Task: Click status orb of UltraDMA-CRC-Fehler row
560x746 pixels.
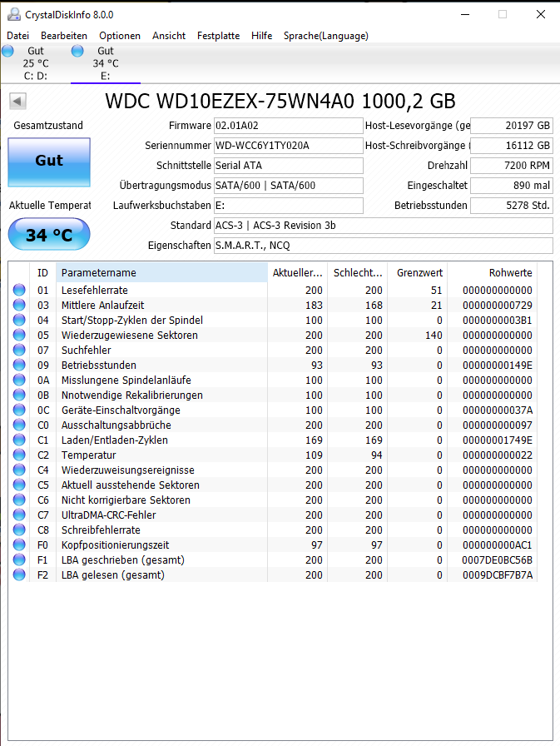Action: tap(19, 515)
